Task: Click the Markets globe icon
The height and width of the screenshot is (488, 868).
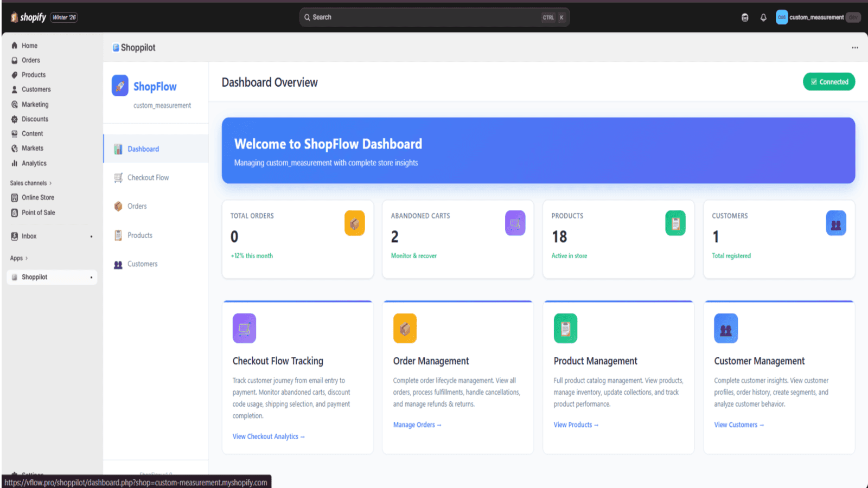Action: point(15,148)
